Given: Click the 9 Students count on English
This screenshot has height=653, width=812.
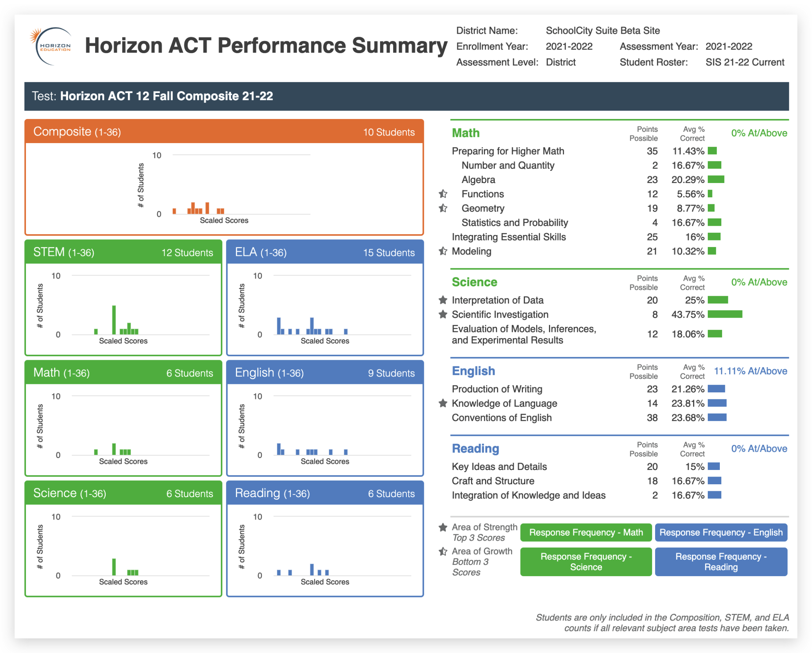Looking at the screenshot, I should [391, 373].
